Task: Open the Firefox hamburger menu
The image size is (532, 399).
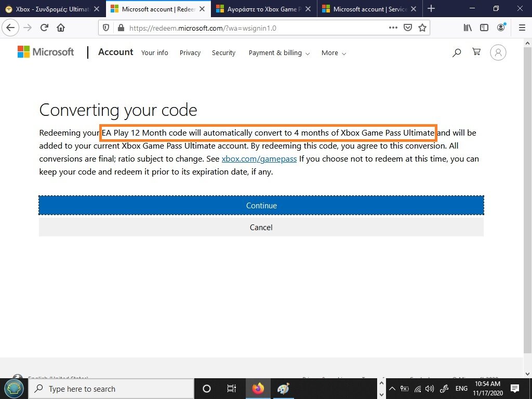Action: 522,28
